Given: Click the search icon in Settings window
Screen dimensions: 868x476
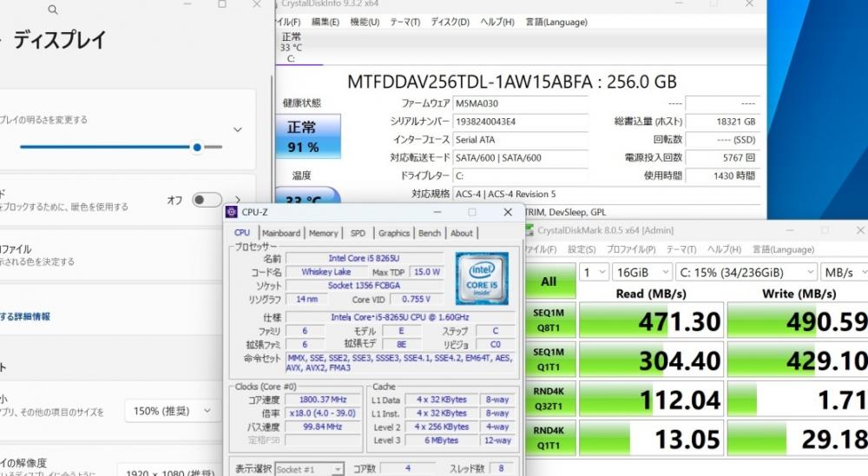Looking at the screenshot, I should (x=53, y=9).
